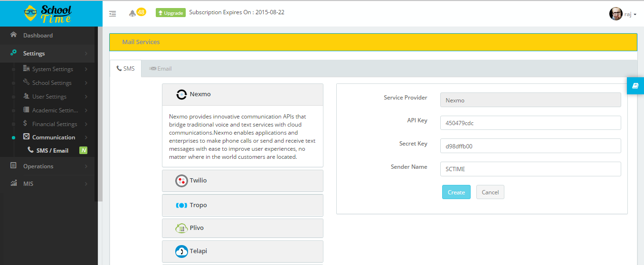Click Subscription Expires On : 2015-08-22 text
The height and width of the screenshot is (265, 644).
click(x=237, y=12)
